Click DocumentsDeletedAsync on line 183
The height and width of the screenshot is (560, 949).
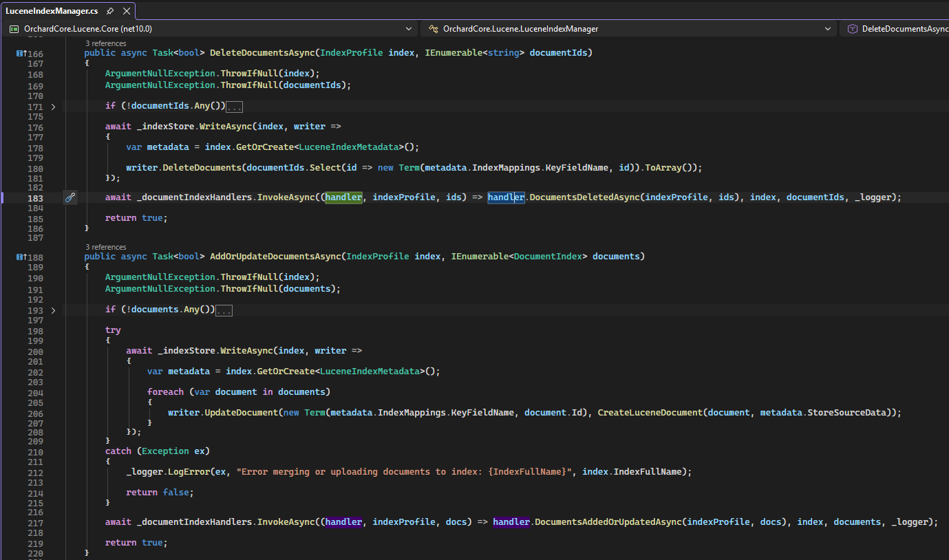pyautogui.click(x=584, y=197)
